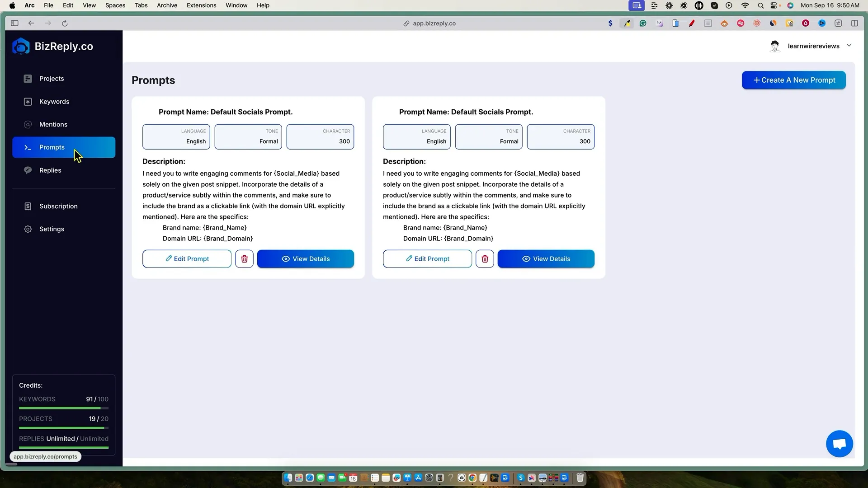The width and height of the screenshot is (868, 488).
Task: Click the BizReply.co logo icon
Action: (x=21, y=46)
